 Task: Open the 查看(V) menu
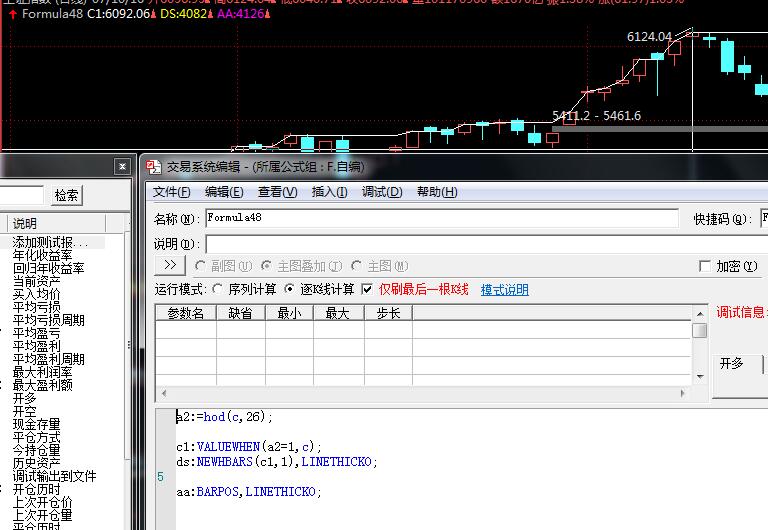(277, 192)
